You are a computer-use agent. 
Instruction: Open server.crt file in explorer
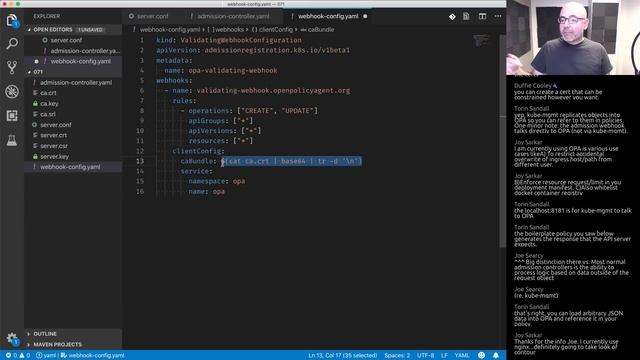tap(53, 135)
